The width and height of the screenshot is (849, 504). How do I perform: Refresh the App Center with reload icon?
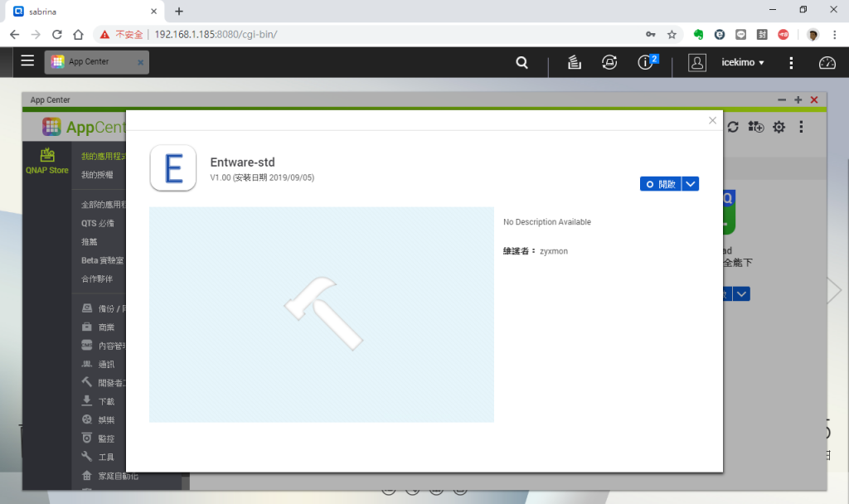733,127
